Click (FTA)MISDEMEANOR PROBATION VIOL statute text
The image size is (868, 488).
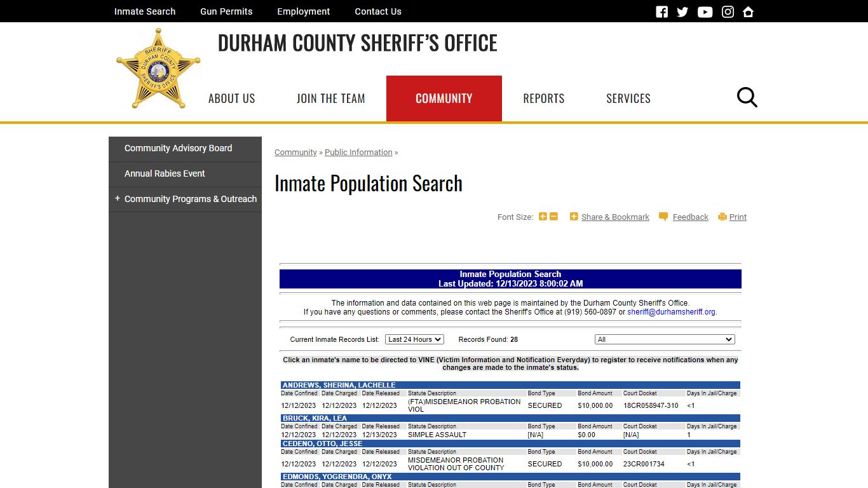[465, 405]
